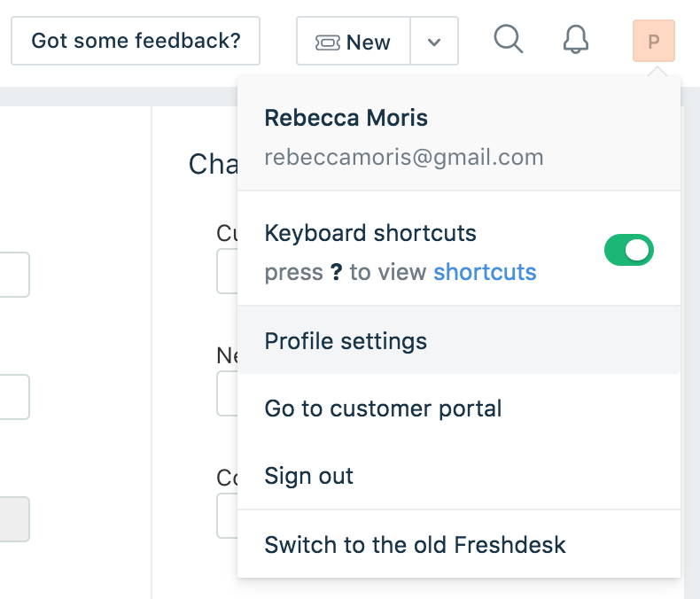Click the grey button at the left edge
This screenshot has height=599, width=700.
point(14,519)
